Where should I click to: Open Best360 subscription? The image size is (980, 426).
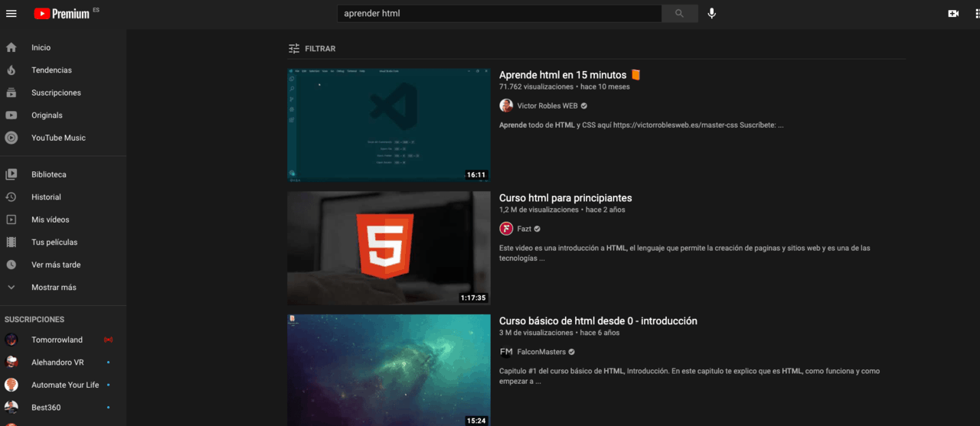63,408
